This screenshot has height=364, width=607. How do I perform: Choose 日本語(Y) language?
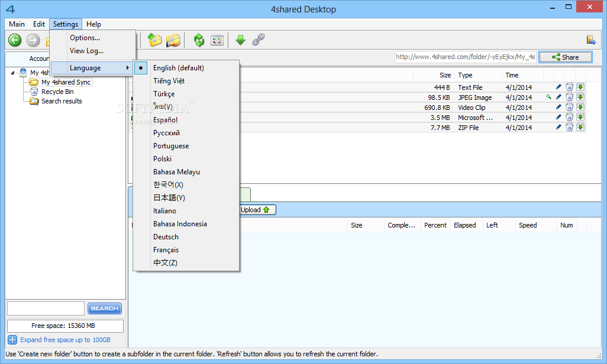pos(186,198)
